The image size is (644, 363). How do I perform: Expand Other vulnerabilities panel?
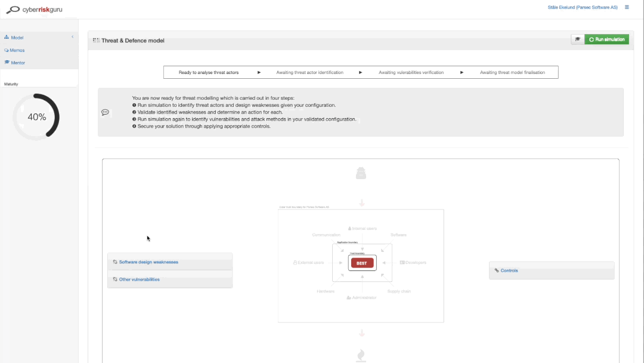[x=139, y=279]
